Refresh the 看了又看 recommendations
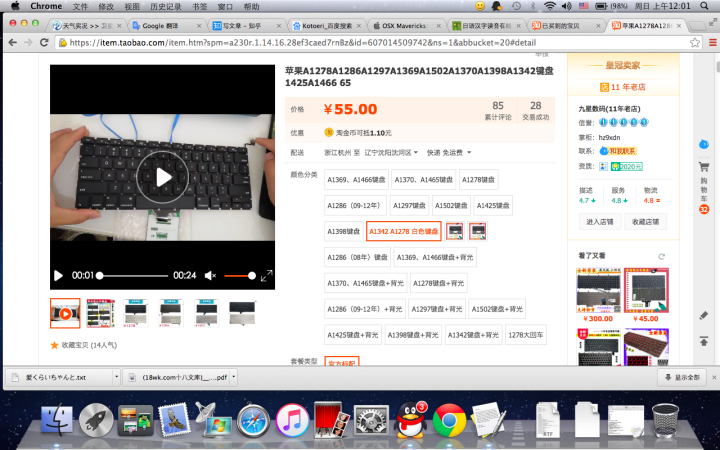 pos(661,257)
